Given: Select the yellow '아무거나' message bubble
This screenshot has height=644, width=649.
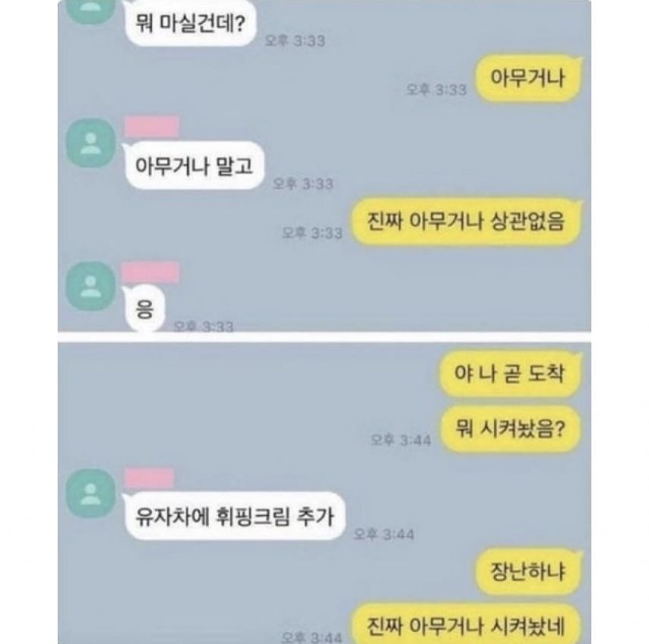Looking at the screenshot, I should click(529, 77).
